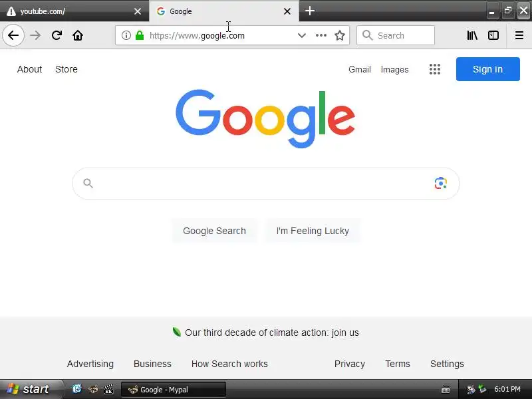Click the I'm Feeling Lucky button
This screenshot has width=532, height=399.
click(x=313, y=231)
